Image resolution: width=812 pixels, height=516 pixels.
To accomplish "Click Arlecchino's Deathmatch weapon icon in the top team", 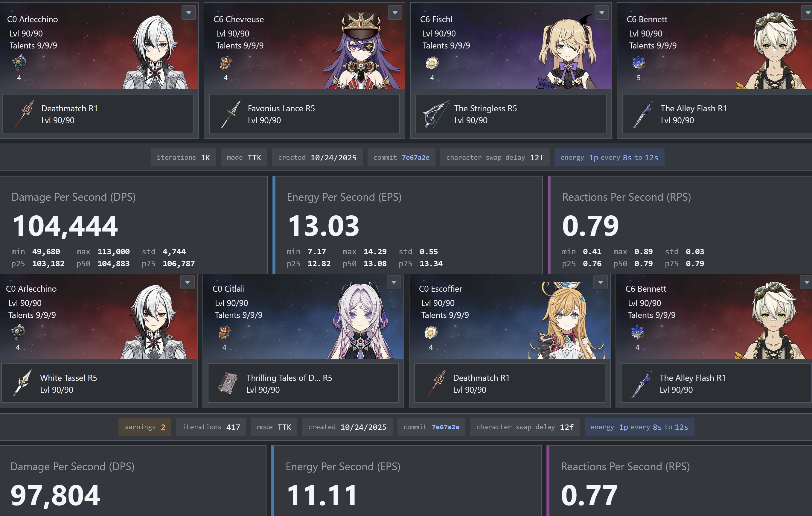I will click(x=25, y=114).
